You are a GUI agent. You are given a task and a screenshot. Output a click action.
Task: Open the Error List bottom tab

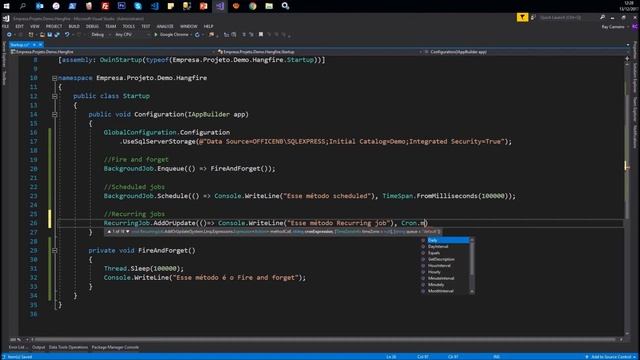pos(18,347)
